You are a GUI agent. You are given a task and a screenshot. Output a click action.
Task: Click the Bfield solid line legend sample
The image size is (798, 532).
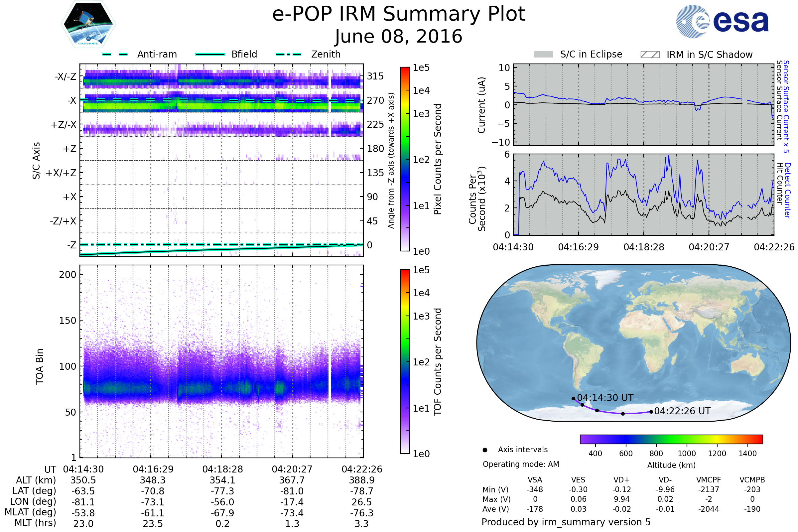(x=210, y=54)
